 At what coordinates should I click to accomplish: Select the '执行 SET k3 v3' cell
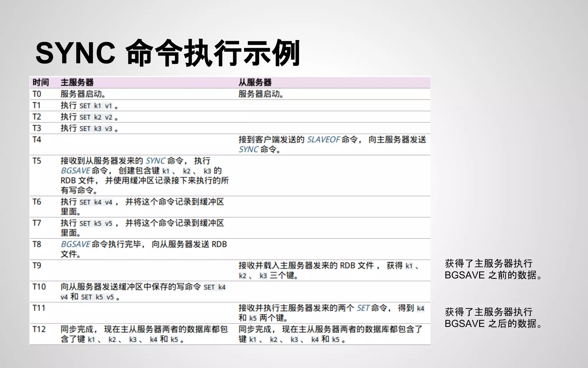89,128
